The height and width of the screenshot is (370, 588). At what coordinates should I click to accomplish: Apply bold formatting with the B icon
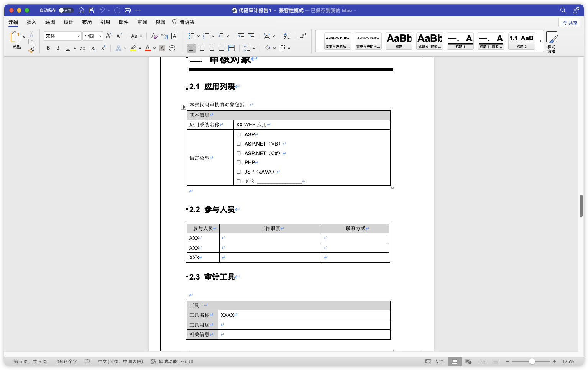pos(48,48)
